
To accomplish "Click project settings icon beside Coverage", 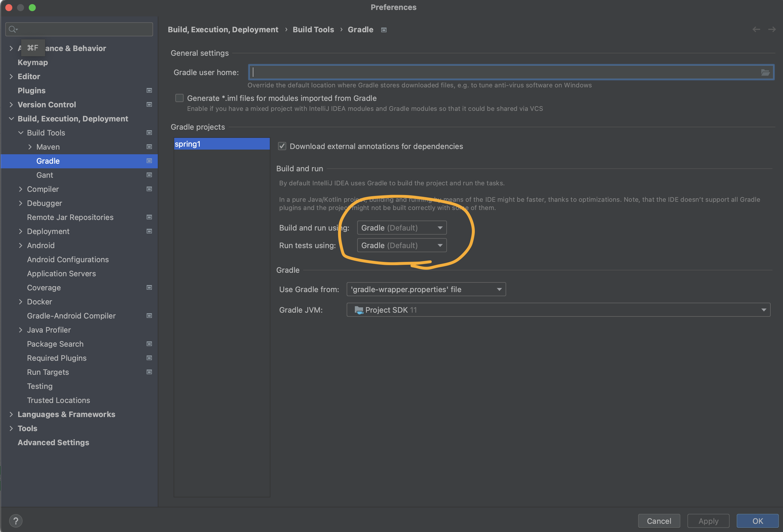I will tap(149, 287).
